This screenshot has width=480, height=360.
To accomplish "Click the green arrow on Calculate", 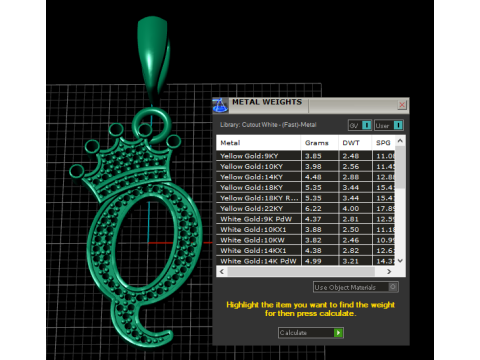I will click(x=338, y=333).
